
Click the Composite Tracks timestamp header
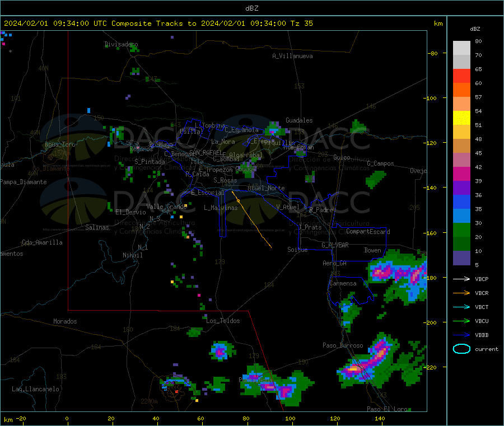(158, 24)
